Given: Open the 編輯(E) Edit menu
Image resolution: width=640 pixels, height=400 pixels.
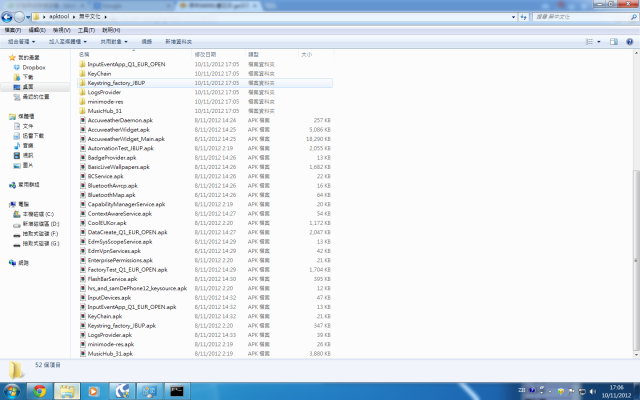Looking at the screenshot, I should (37, 30).
